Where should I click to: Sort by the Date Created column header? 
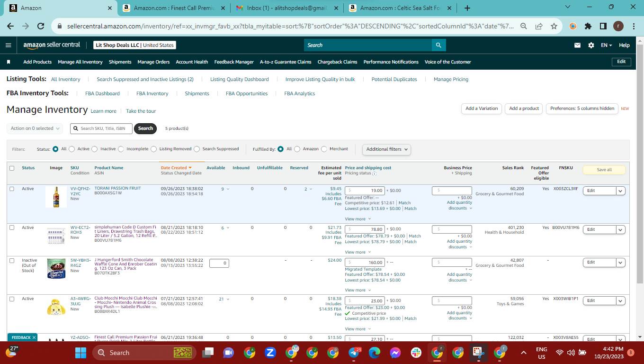click(176, 168)
